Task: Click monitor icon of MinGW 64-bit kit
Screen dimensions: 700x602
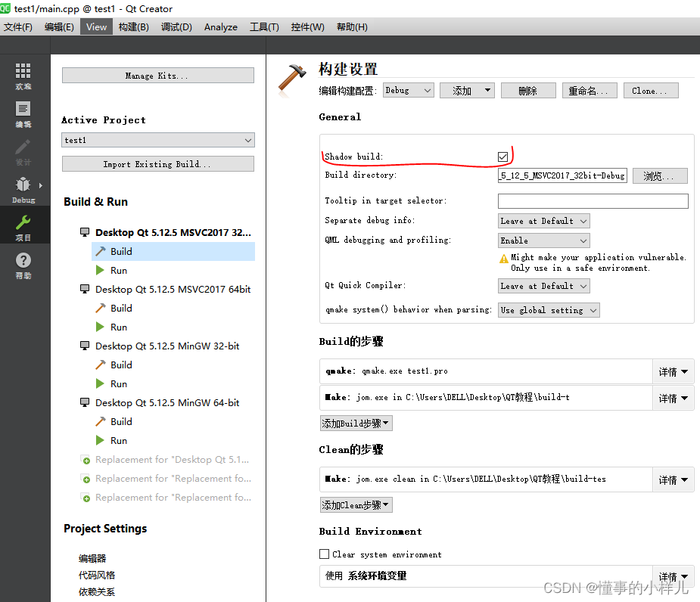Action: coord(84,402)
